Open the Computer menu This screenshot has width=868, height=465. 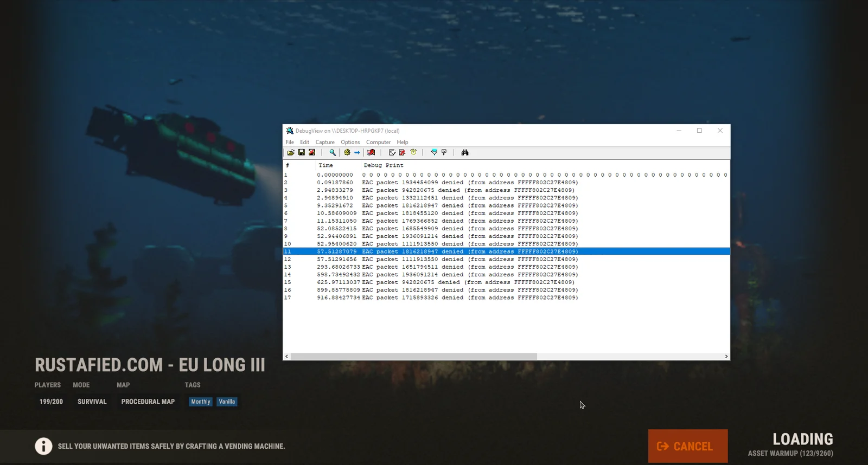coord(378,143)
